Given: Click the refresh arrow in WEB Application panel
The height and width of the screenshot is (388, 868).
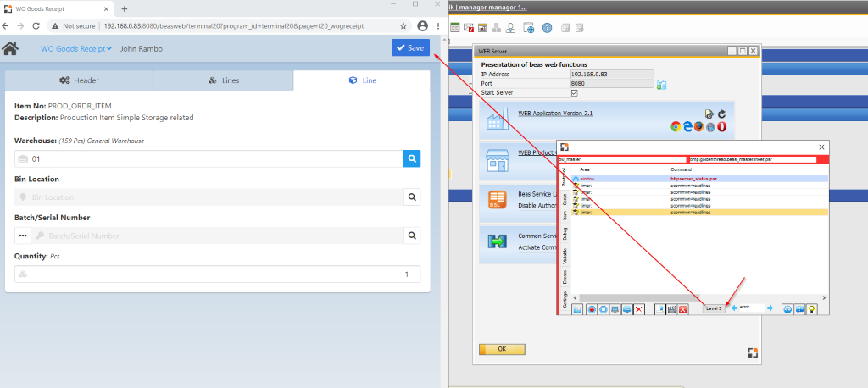Looking at the screenshot, I should (x=722, y=114).
